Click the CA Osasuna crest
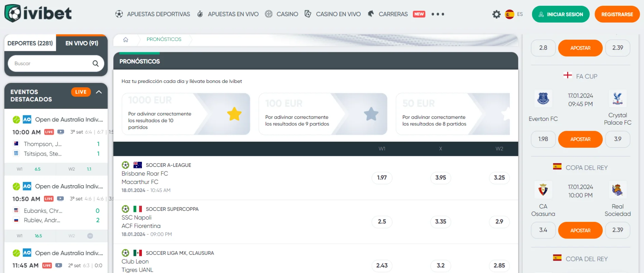Screen dimensions: 644x273 pyautogui.click(x=543, y=190)
